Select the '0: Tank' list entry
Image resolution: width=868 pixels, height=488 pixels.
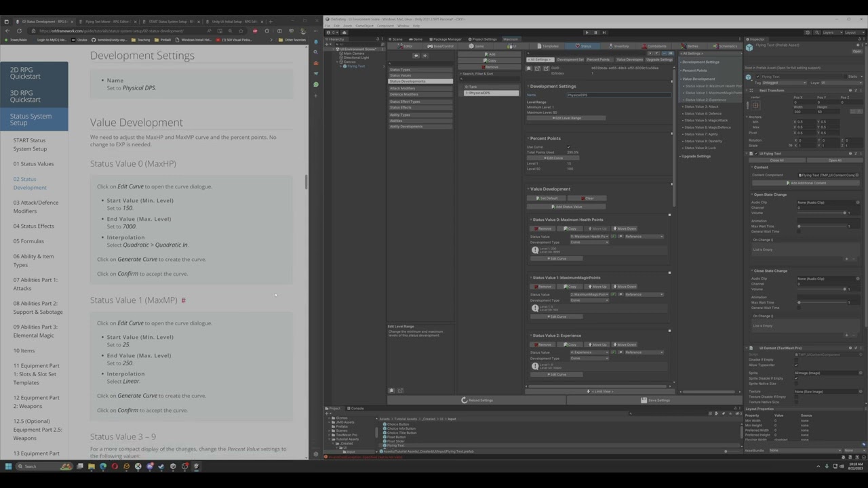[x=490, y=87]
